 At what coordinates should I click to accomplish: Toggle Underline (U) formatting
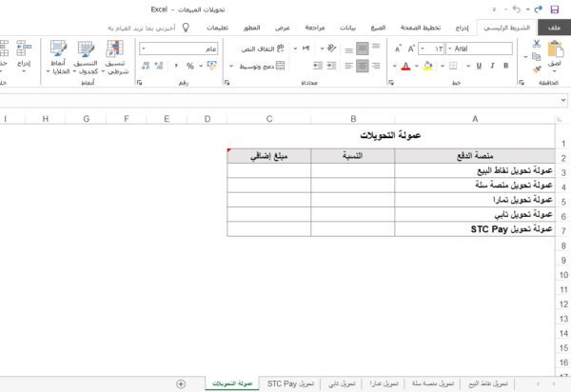[x=479, y=66]
